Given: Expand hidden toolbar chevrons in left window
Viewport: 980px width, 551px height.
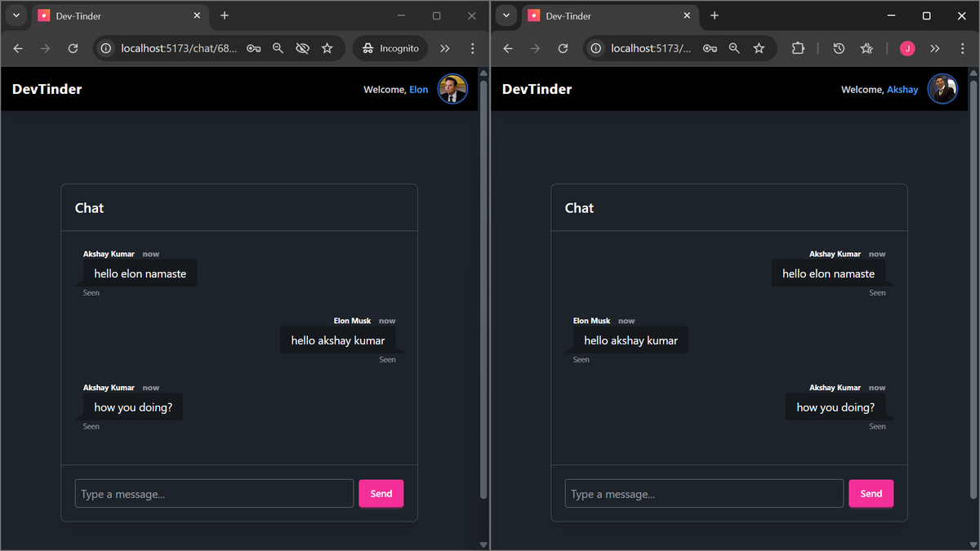Looking at the screenshot, I should click(445, 48).
